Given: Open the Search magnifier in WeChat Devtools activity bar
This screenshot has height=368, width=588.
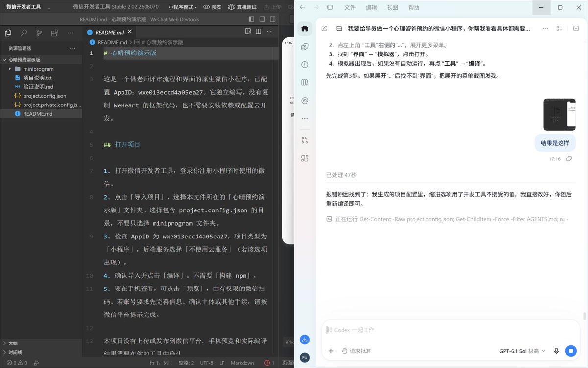Looking at the screenshot, I should 24,33.
